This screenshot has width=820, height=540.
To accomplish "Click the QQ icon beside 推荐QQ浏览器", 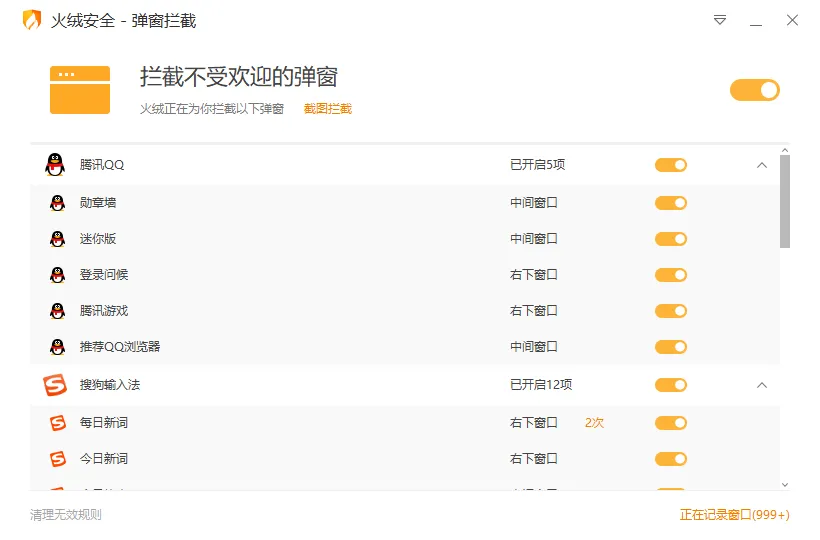I will (x=58, y=347).
